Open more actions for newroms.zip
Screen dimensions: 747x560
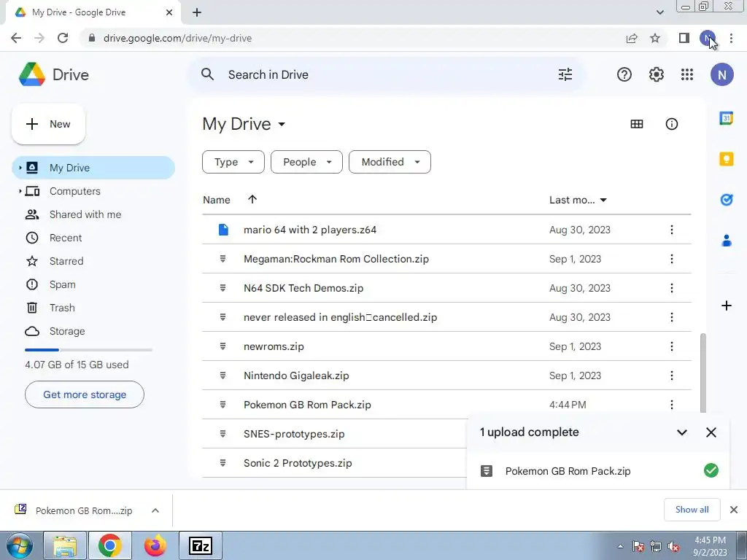point(671,346)
